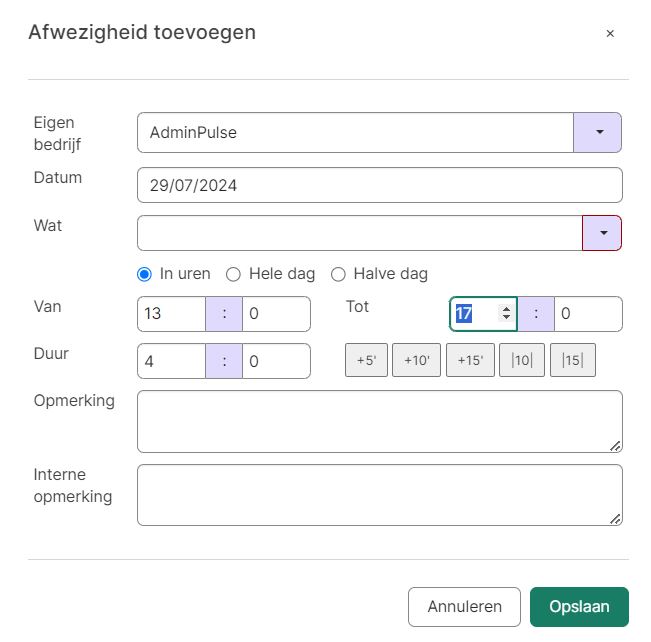Viewport: 651px width, 642px height.
Task: Click the Opmerking textarea resize handle
Action: 615,446
